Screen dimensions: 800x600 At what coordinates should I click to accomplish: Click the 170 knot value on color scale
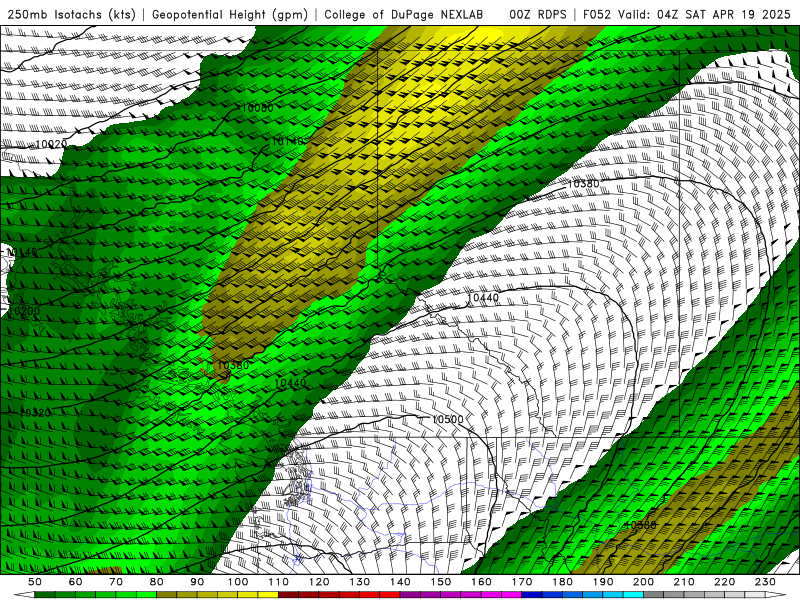521,582
